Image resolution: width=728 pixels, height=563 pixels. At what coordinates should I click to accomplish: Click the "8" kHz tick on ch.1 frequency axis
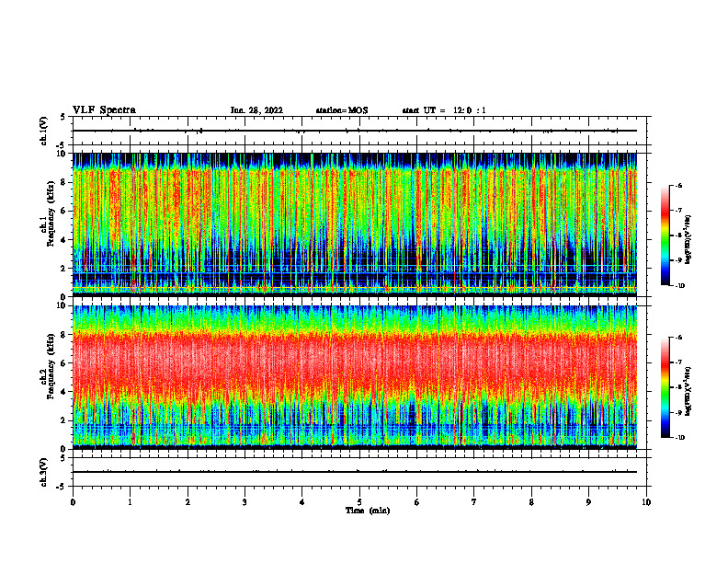tap(64, 182)
